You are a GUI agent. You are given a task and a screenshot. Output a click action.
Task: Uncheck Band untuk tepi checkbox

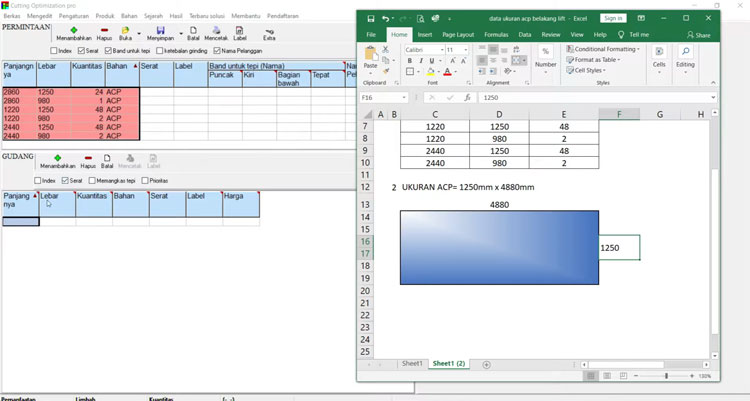[x=108, y=50]
